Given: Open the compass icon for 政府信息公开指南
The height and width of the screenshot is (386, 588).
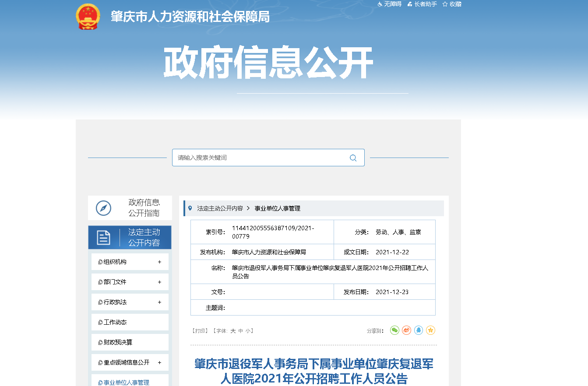Looking at the screenshot, I should tap(104, 208).
